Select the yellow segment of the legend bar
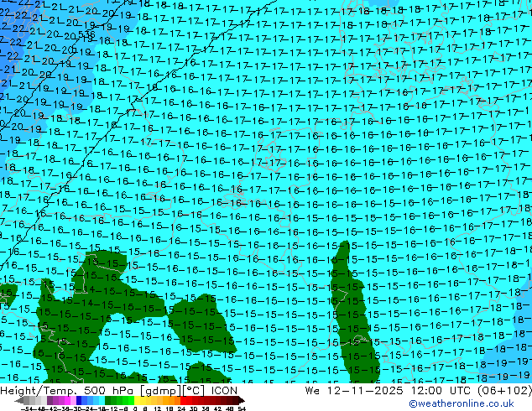This screenshot has width=532, height=411. [137, 400]
